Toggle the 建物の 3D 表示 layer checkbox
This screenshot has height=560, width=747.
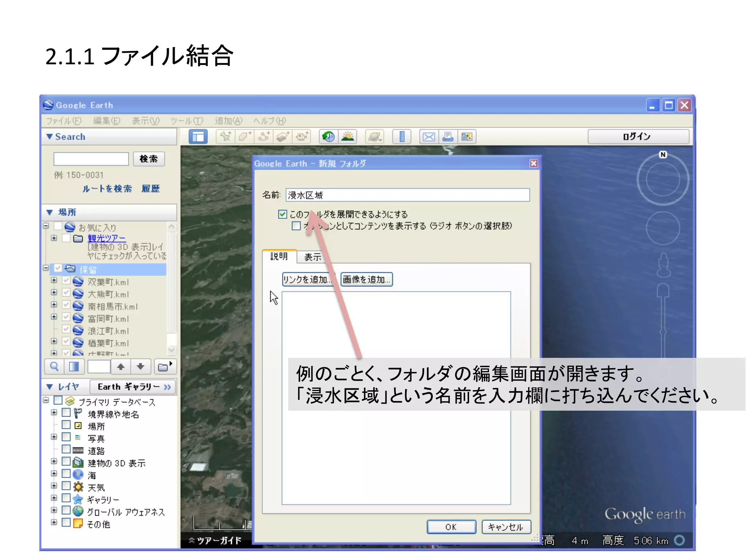coord(66,461)
